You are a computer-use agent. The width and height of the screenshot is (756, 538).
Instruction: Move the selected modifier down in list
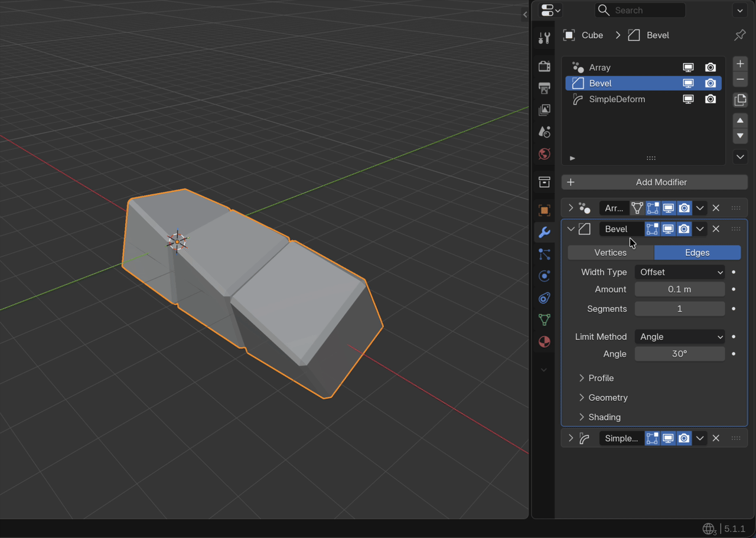(x=740, y=136)
